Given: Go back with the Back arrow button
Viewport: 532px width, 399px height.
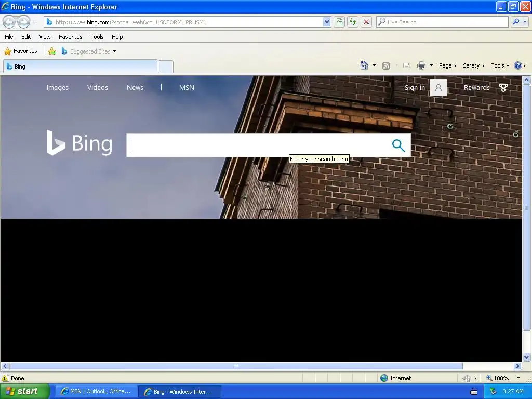Looking at the screenshot, I should (x=9, y=22).
